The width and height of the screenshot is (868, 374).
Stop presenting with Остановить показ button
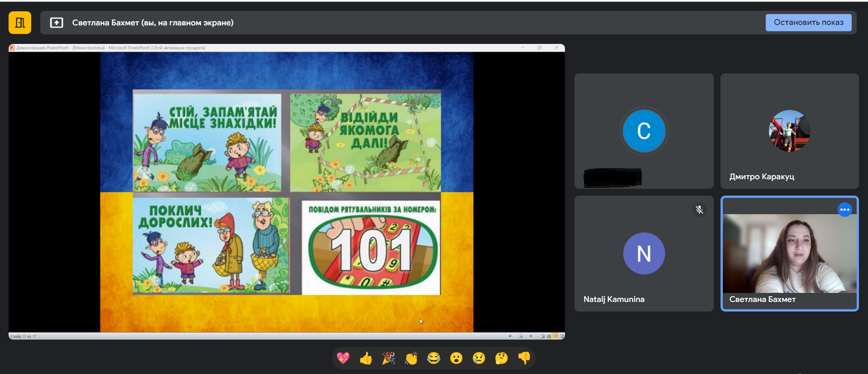coord(808,23)
